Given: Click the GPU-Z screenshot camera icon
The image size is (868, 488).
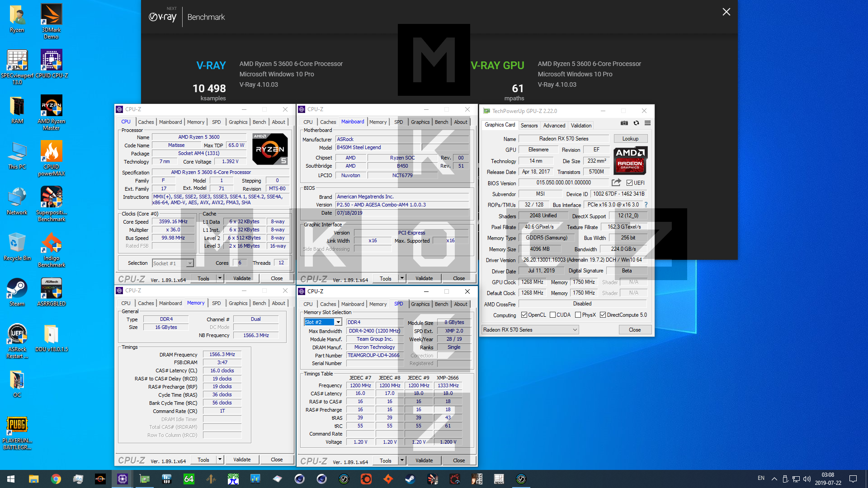Looking at the screenshot, I should pyautogui.click(x=624, y=123).
